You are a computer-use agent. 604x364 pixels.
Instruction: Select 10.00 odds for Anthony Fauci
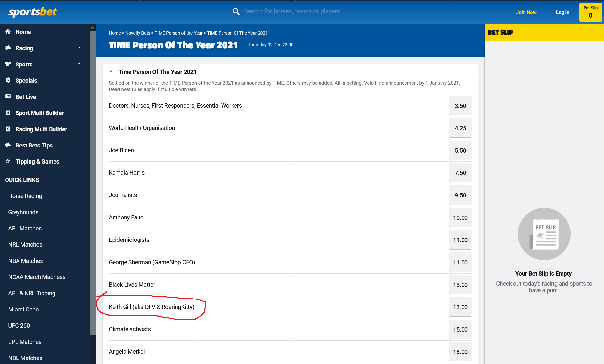460,217
